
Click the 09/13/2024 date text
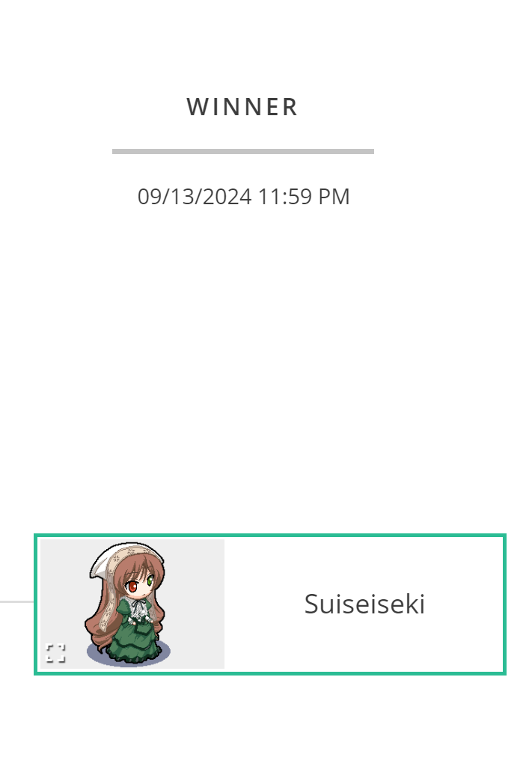pos(195,197)
